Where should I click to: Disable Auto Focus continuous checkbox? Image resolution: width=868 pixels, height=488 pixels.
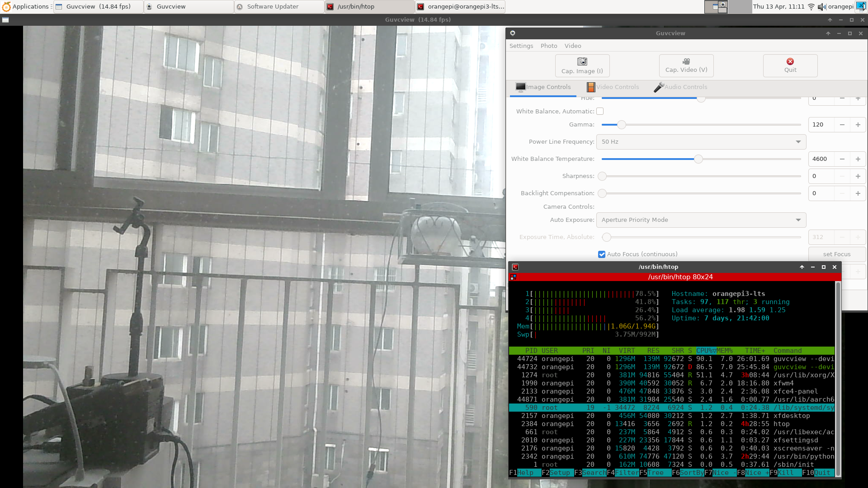(x=602, y=254)
